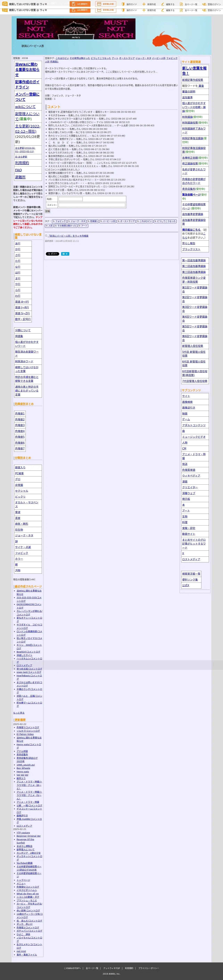Viewport: 223px width, 980px height.
Task: Open 便利リンク集 in right sidebar
Action: pyautogui.click(x=190, y=579)
